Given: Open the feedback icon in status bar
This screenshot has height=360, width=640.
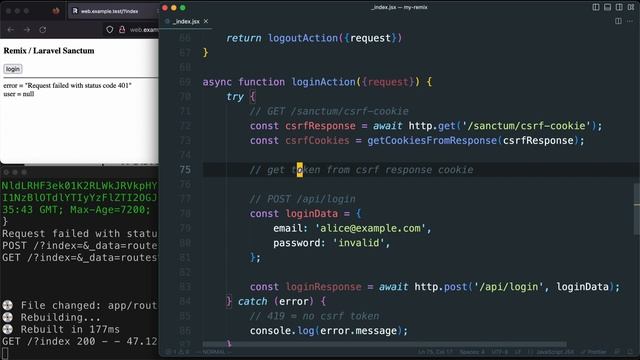Looking at the screenshot, I should [x=617, y=352].
